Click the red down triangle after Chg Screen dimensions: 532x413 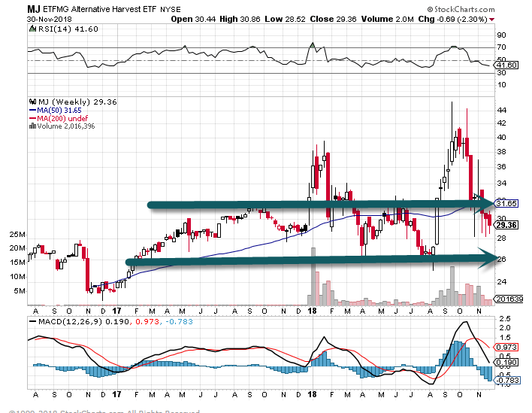[x=491, y=20]
